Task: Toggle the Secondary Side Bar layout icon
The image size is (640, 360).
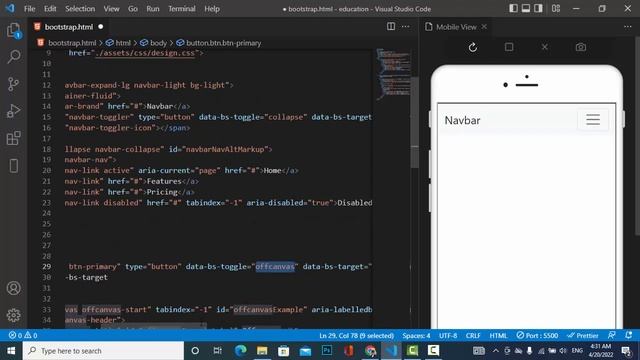Action: pos(538,8)
